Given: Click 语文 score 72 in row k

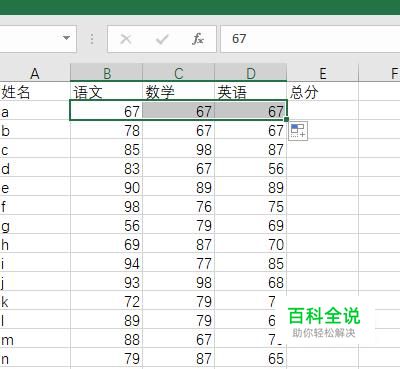Looking at the screenshot, I should [x=107, y=300].
